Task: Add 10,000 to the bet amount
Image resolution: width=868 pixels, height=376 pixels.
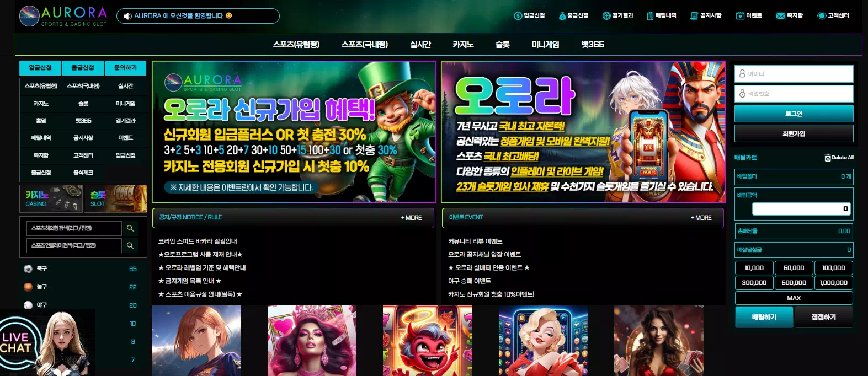Action: click(x=754, y=268)
